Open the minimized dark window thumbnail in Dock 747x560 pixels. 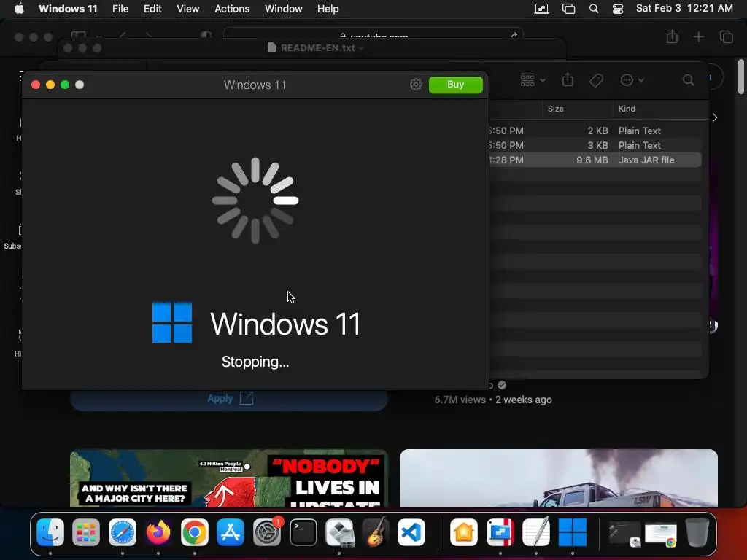[624, 534]
